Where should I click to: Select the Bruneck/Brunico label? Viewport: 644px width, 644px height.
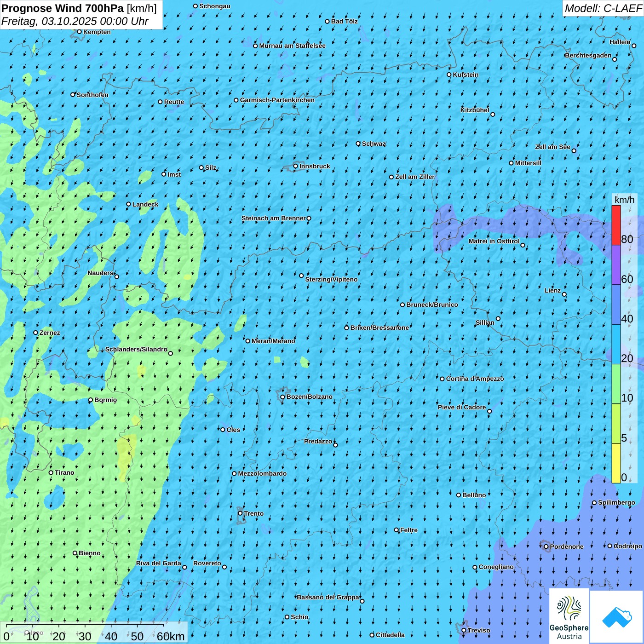tap(432, 305)
